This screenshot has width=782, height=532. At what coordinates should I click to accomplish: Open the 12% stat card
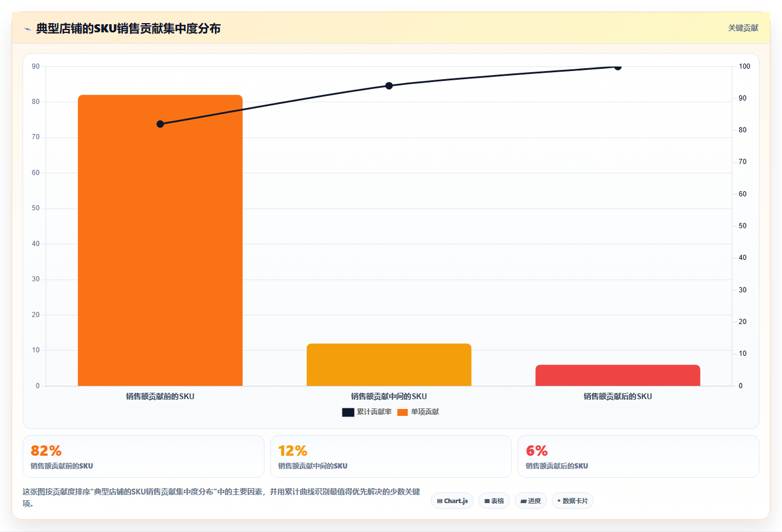391,456
